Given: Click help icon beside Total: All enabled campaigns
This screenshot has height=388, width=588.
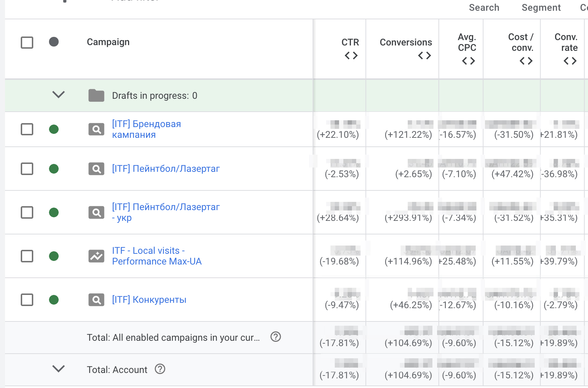Looking at the screenshot, I should pyautogui.click(x=275, y=337).
